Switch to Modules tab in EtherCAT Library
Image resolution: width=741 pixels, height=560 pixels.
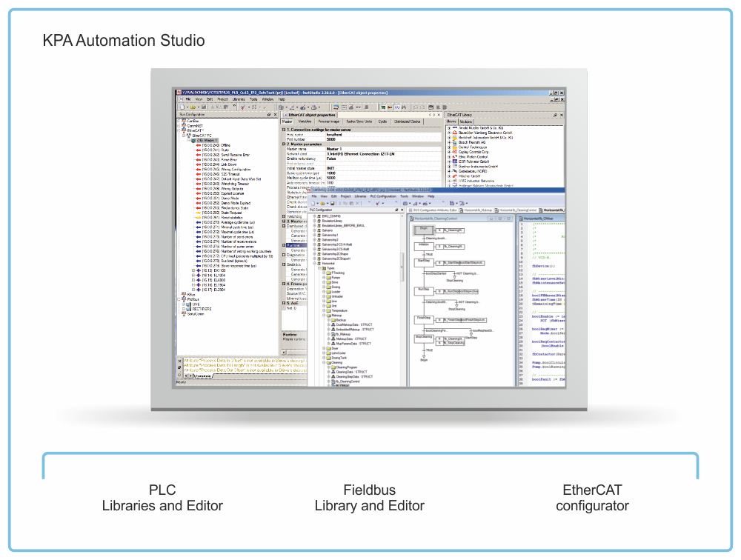[466, 122]
